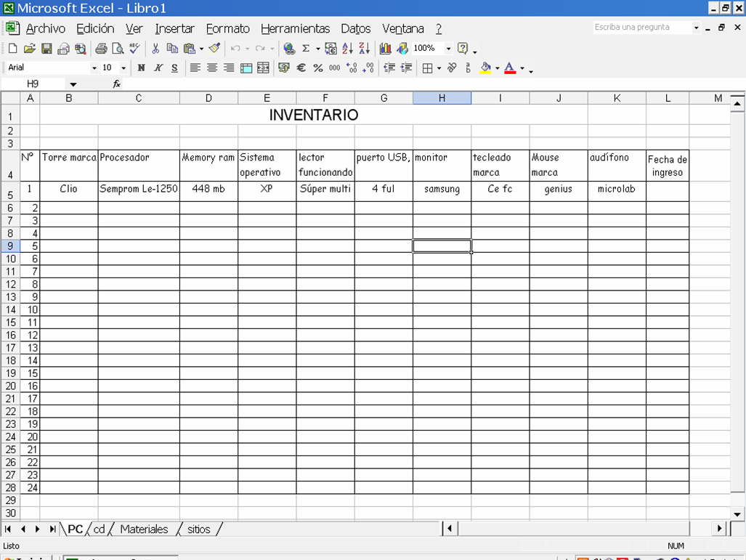746x560 pixels.
Task: Click the horizontal scrollbar right arrow
Action: [x=719, y=528]
